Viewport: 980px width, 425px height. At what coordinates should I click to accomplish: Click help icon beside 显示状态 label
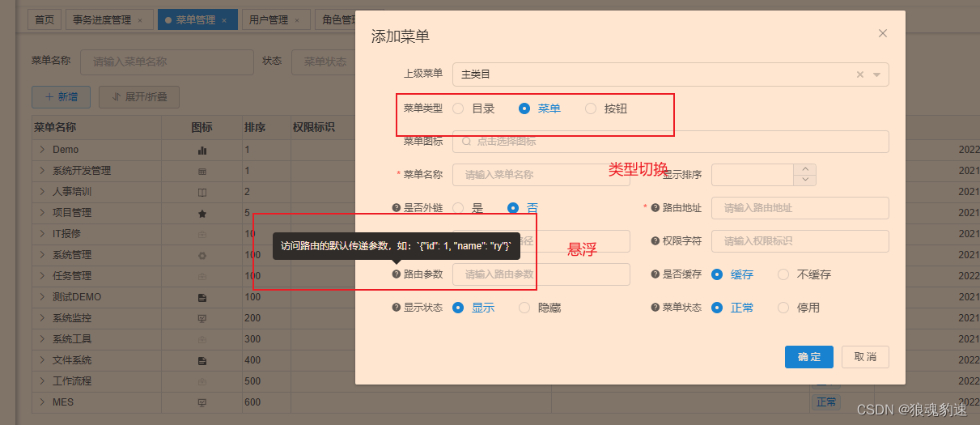[x=397, y=308]
